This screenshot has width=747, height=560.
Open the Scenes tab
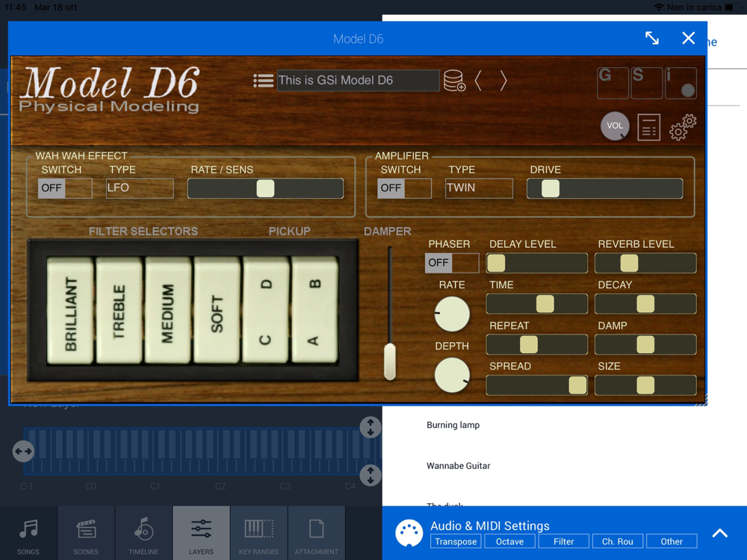[86, 533]
